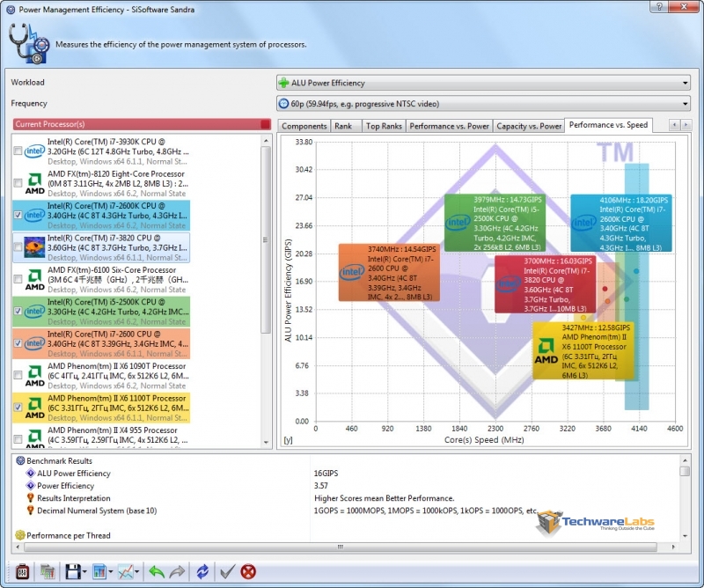Click the Current Processor(s) header bar
This screenshot has height=588, width=704.
[142, 124]
